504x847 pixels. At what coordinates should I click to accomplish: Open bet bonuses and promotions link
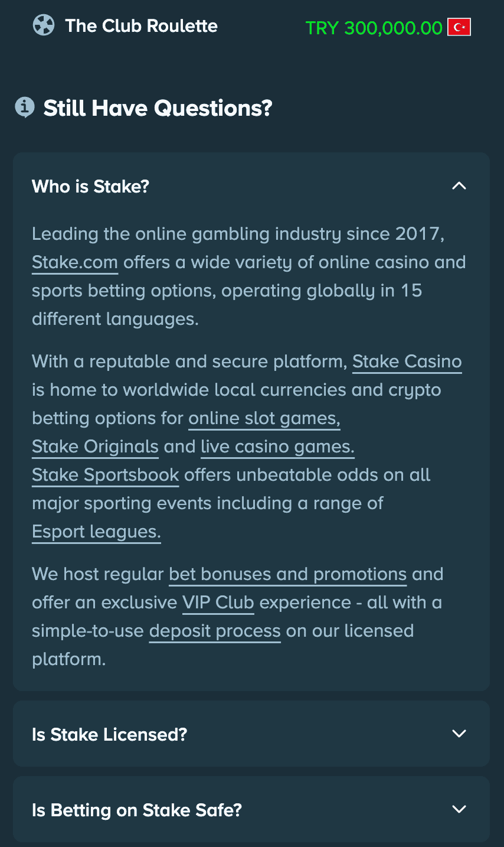pos(287,574)
